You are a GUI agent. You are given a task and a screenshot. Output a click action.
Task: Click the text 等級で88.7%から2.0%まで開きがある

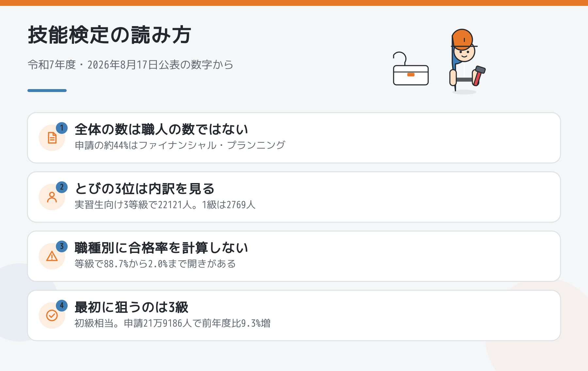[x=155, y=264]
